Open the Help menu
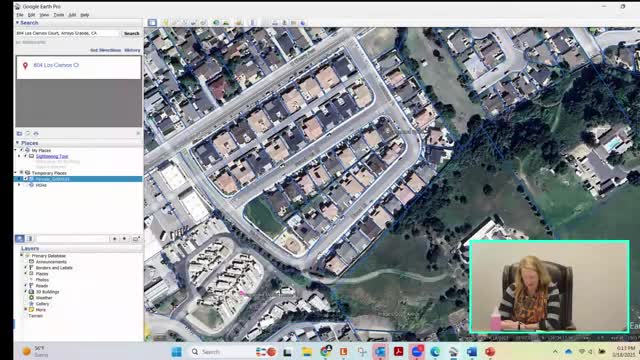Image resolution: width=640 pixels, height=360 pixels. point(84,15)
